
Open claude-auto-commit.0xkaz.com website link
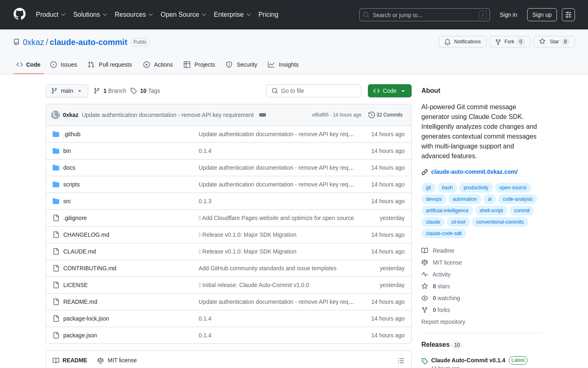[x=474, y=172]
